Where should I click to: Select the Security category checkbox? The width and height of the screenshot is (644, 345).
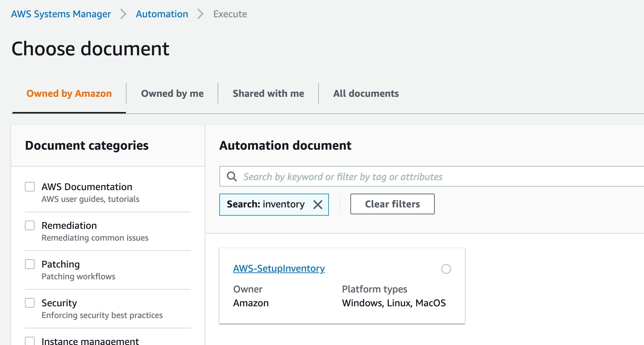30,303
